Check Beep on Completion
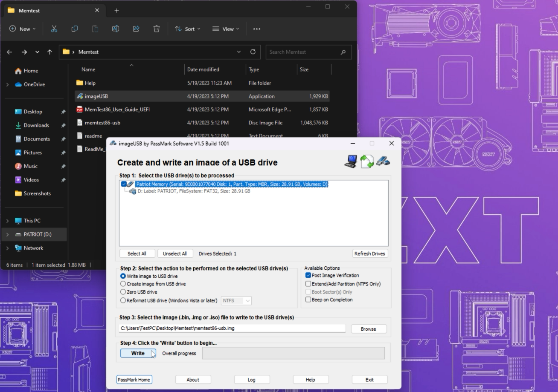 308,299
